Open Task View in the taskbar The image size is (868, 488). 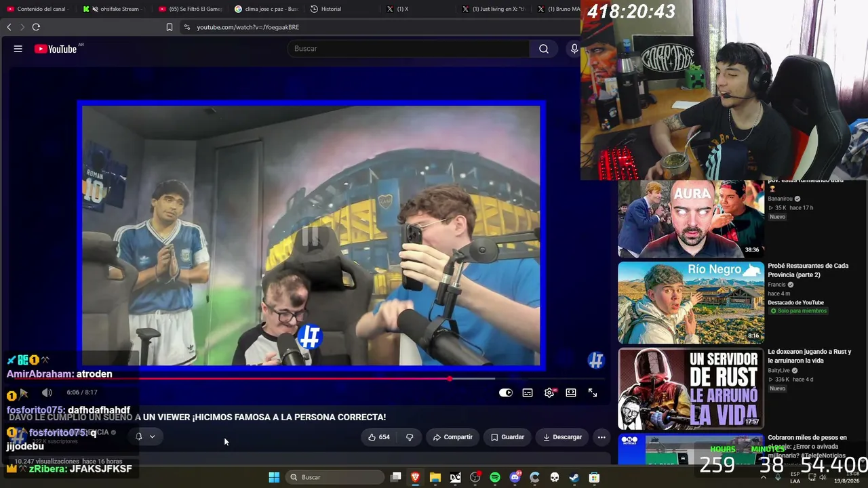coord(396,477)
